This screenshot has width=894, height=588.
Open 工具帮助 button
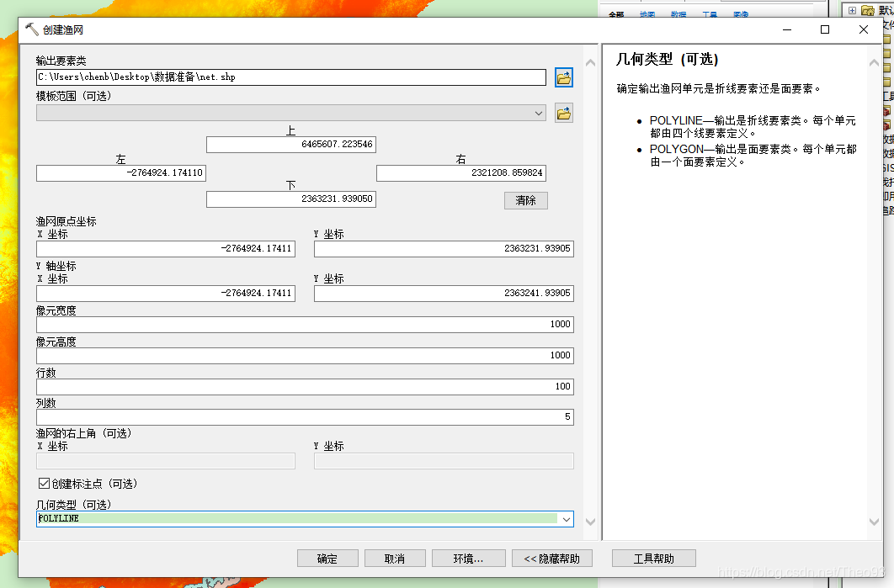(x=653, y=559)
